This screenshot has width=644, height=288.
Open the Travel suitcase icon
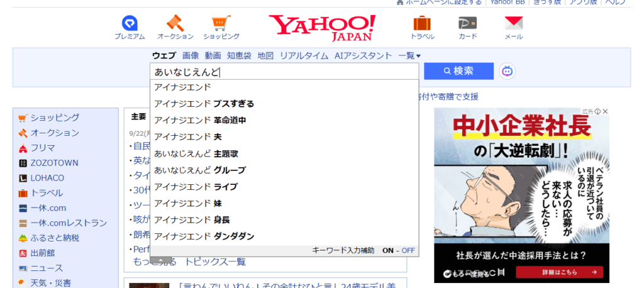point(422,24)
